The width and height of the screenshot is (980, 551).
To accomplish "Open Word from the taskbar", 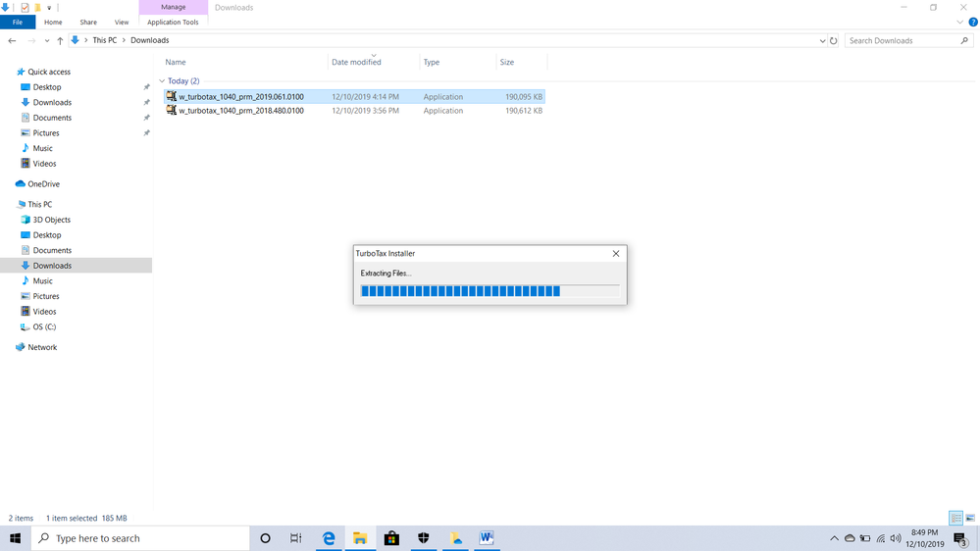I will point(487,538).
